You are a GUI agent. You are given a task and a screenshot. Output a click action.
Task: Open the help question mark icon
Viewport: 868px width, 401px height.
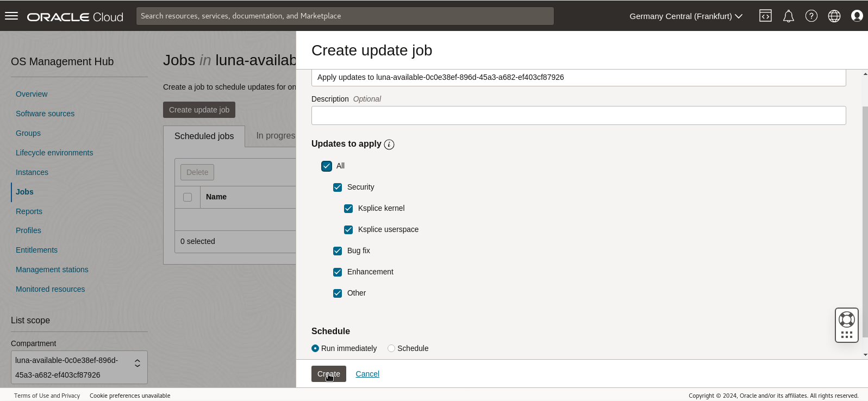pos(811,16)
